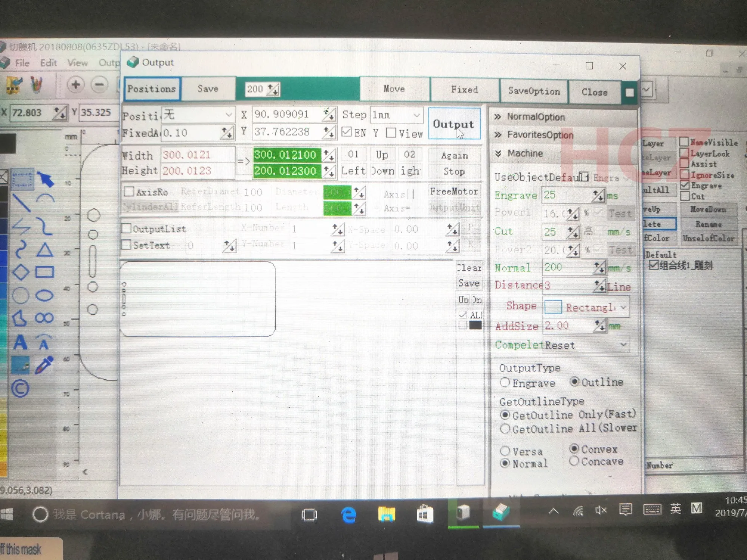Select the copyright symbol tool
This screenshot has height=560, width=747.
(20, 389)
